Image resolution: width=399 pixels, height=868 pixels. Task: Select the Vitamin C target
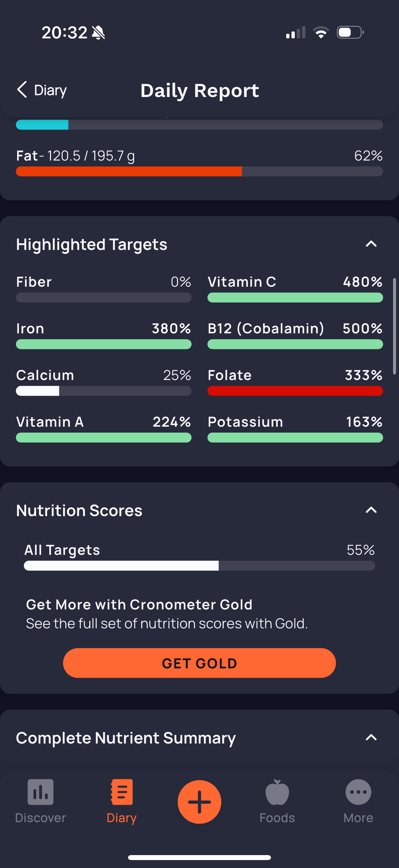click(295, 288)
